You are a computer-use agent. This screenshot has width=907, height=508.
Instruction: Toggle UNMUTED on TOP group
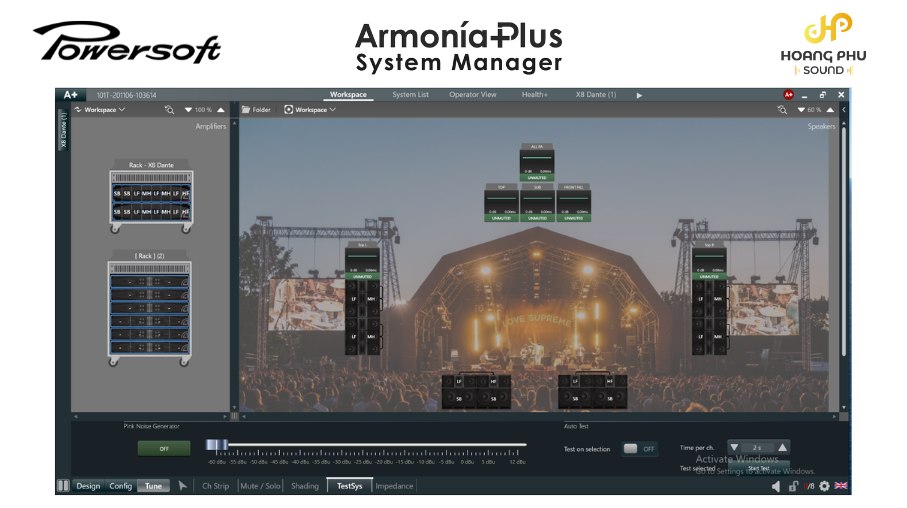501,218
